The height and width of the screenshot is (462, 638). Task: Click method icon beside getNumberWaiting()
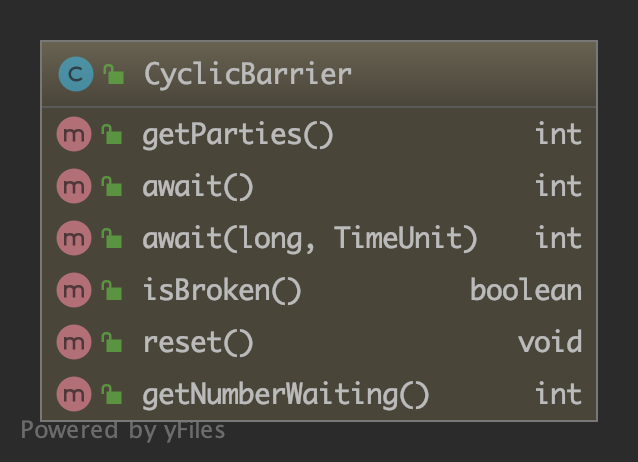[73, 394]
